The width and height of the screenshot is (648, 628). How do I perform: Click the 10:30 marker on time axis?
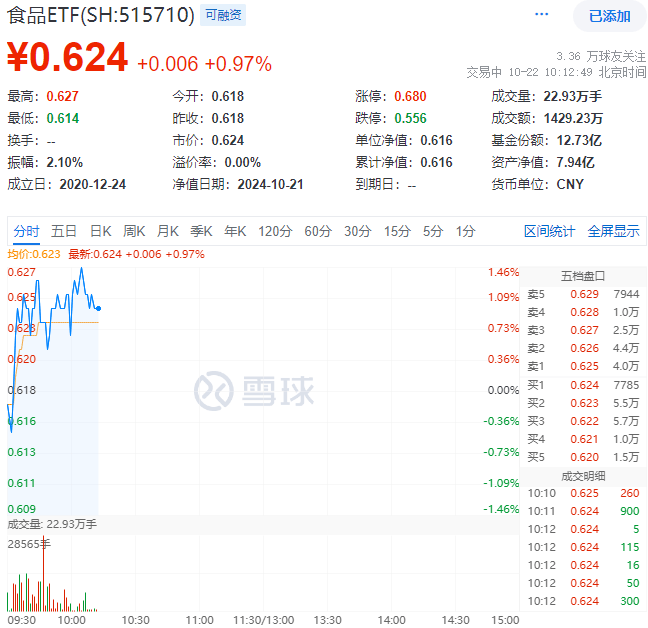tap(135, 619)
